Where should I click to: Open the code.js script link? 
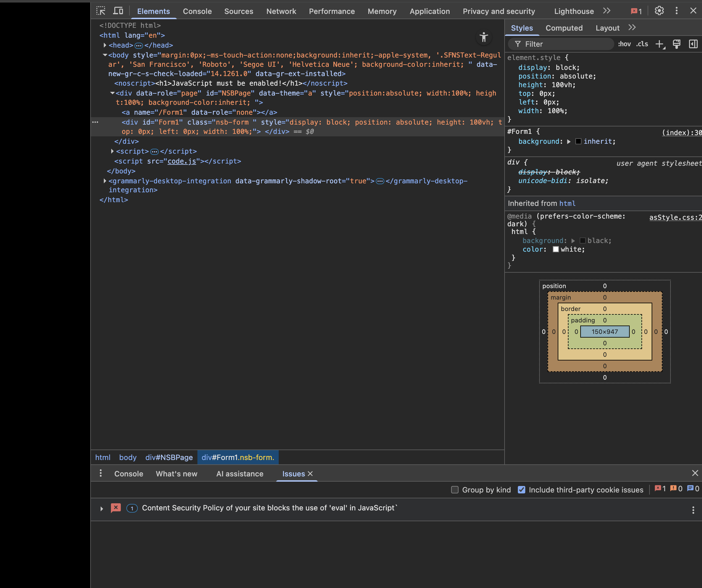pyautogui.click(x=181, y=161)
